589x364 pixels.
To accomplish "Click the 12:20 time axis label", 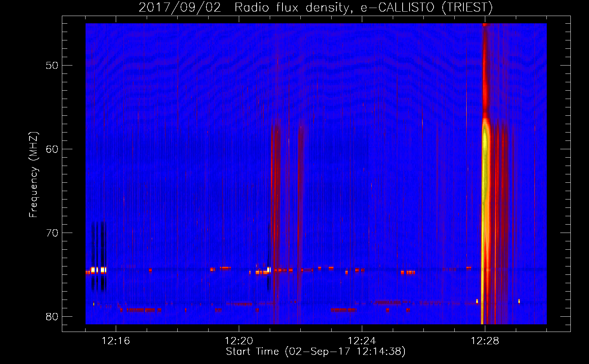I will tap(239, 341).
